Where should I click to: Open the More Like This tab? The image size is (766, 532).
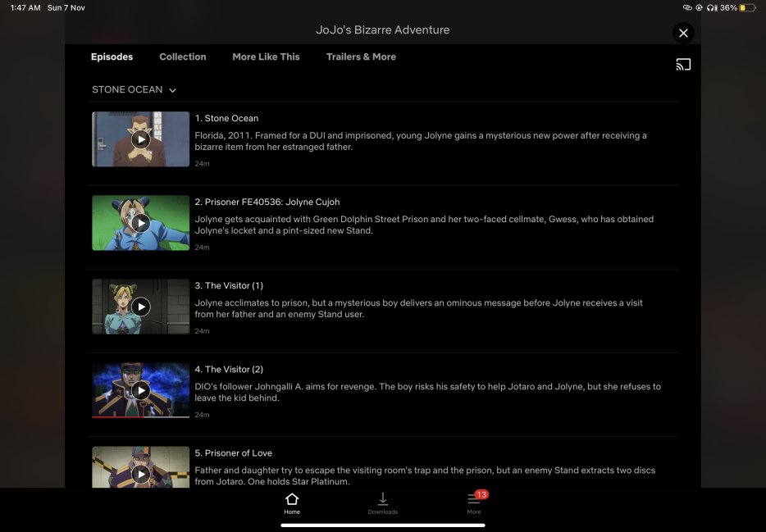click(x=267, y=57)
